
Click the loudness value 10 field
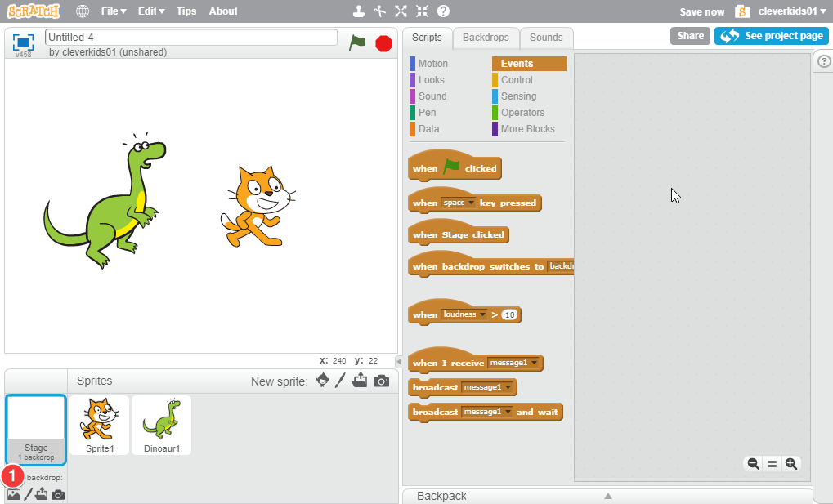(x=509, y=315)
